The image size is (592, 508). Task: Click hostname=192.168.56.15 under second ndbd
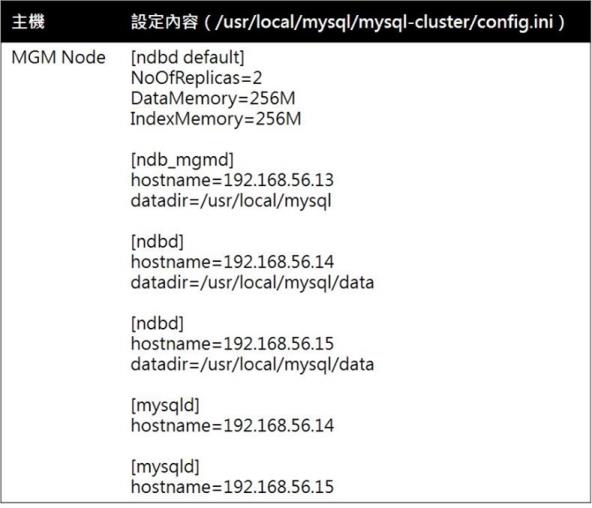point(232,344)
